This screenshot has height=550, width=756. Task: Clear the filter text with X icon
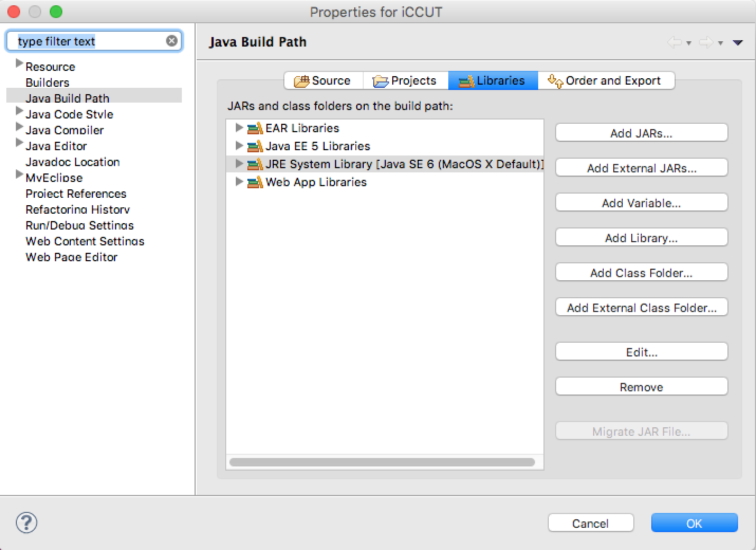pos(172,41)
